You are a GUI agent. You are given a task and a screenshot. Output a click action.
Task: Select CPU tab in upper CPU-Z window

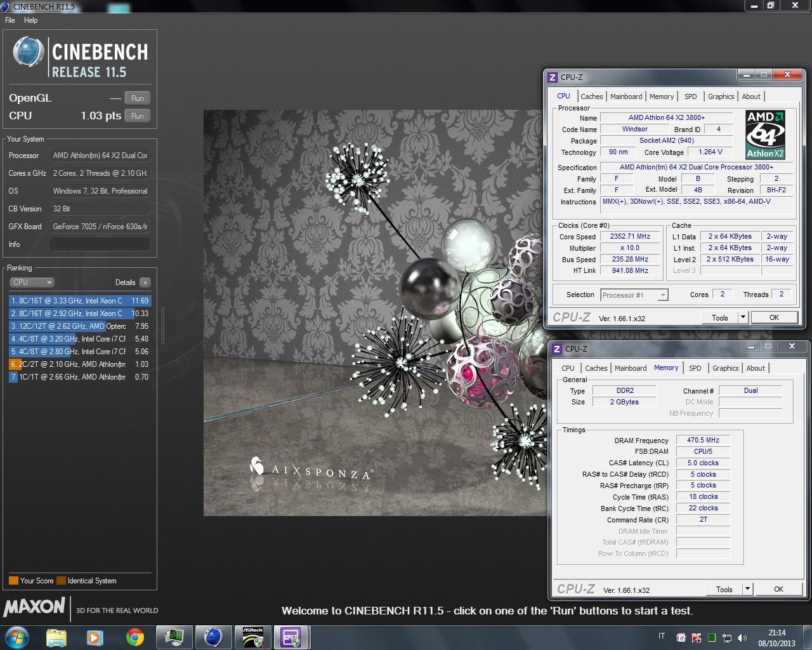pyautogui.click(x=563, y=96)
